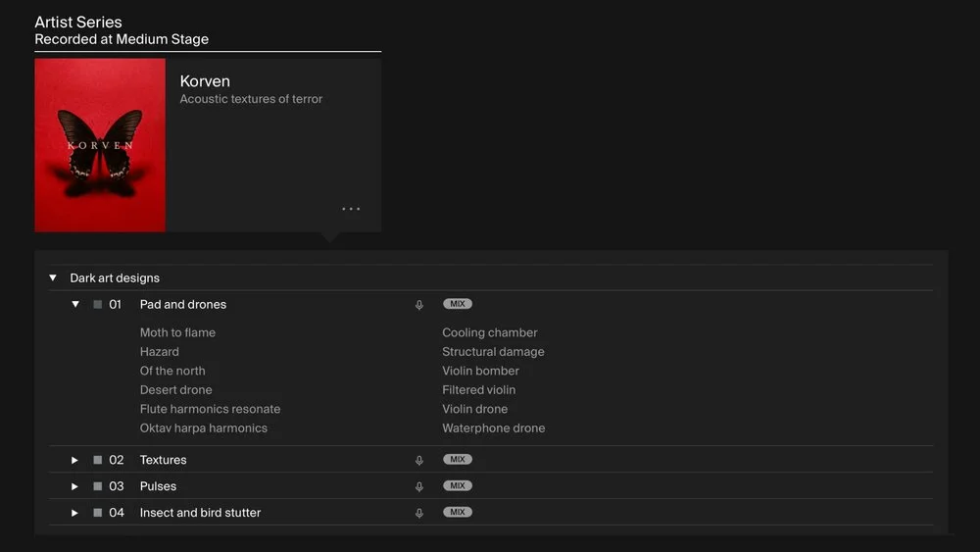Click microphone icon for Insect and bird stutter
The width and height of the screenshot is (980, 552).
(x=419, y=513)
